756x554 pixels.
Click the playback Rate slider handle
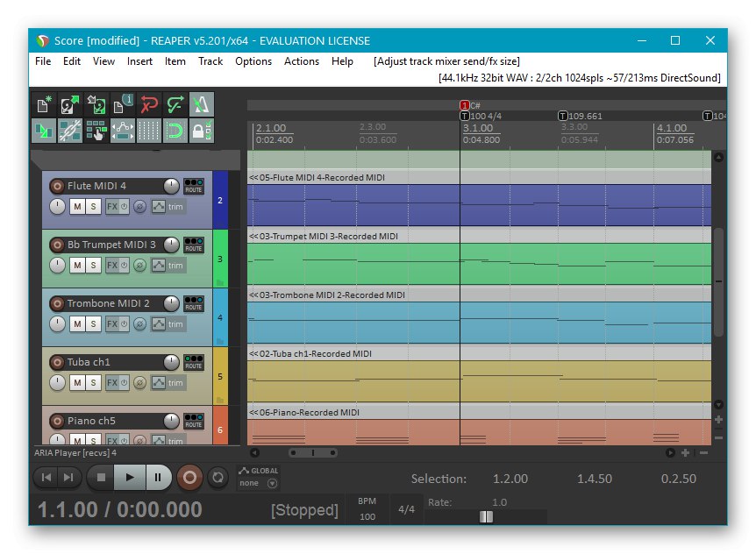(486, 517)
